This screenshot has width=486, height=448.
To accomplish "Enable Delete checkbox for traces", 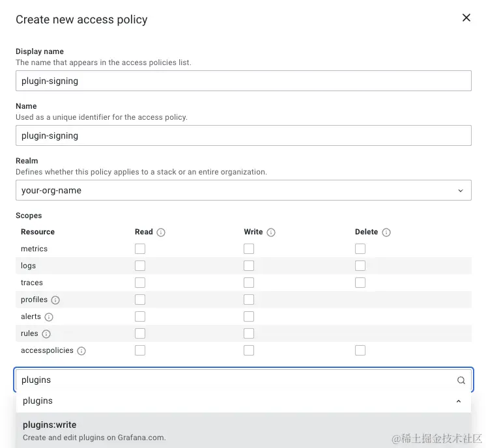I will pos(360,283).
